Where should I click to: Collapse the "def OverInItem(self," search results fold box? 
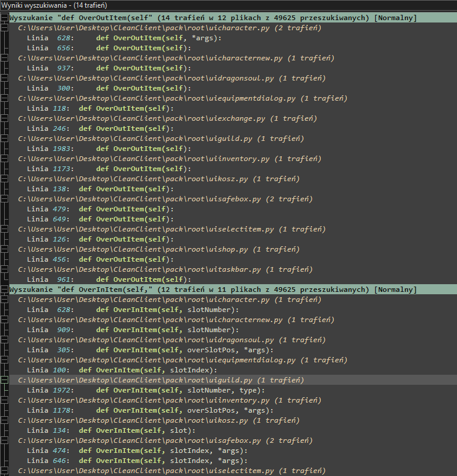point(5,290)
